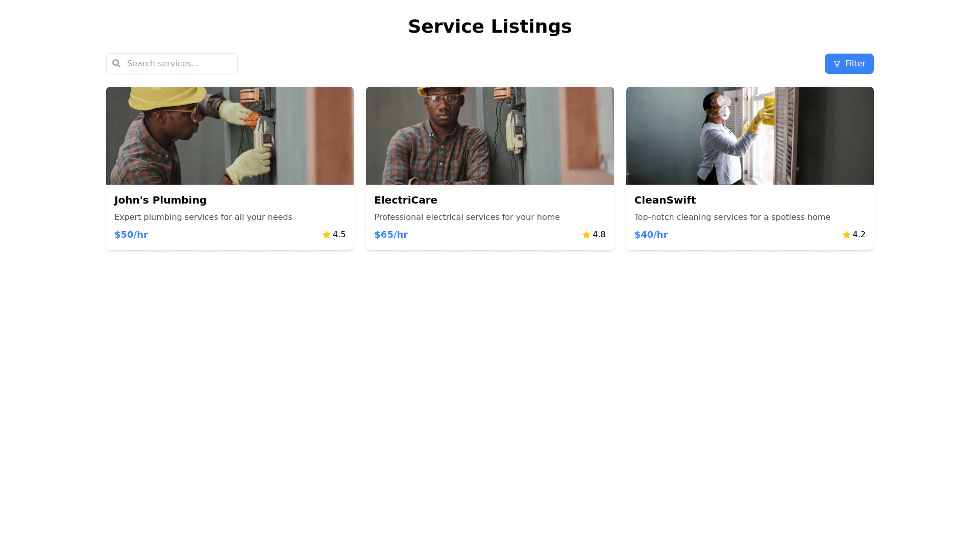Click the star icon beside rating 4.8
The height and width of the screenshot is (551, 980).
(586, 235)
